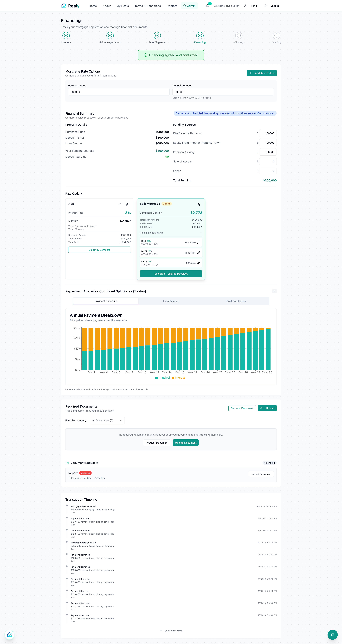Deselect the selected Split Mortgage

pos(171,274)
